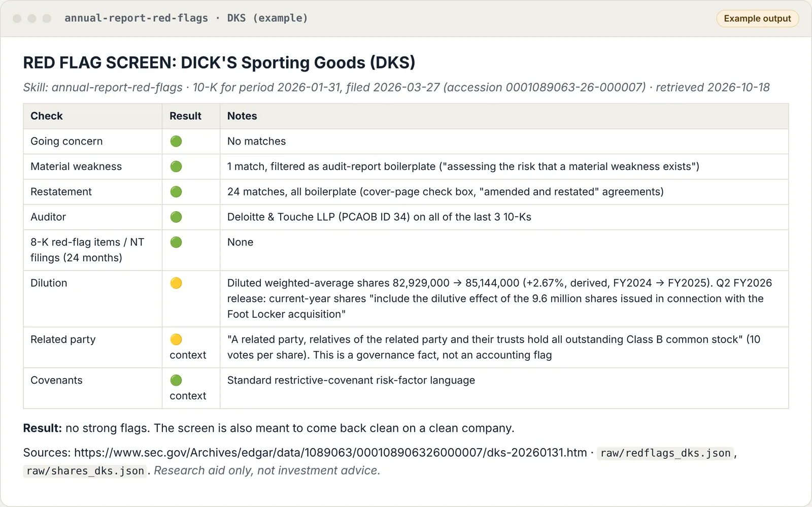The height and width of the screenshot is (507, 812).
Task: Click the Skill and 10-K filing subtitle line
Action: click(396, 87)
